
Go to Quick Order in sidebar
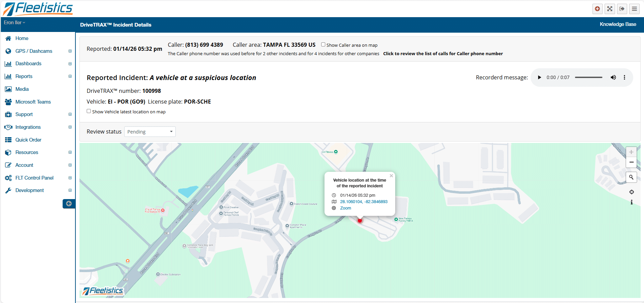point(28,140)
